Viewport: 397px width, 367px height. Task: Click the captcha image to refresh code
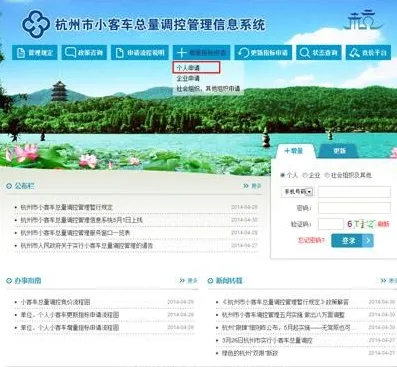pyautogui.click(x=361, y=224)
